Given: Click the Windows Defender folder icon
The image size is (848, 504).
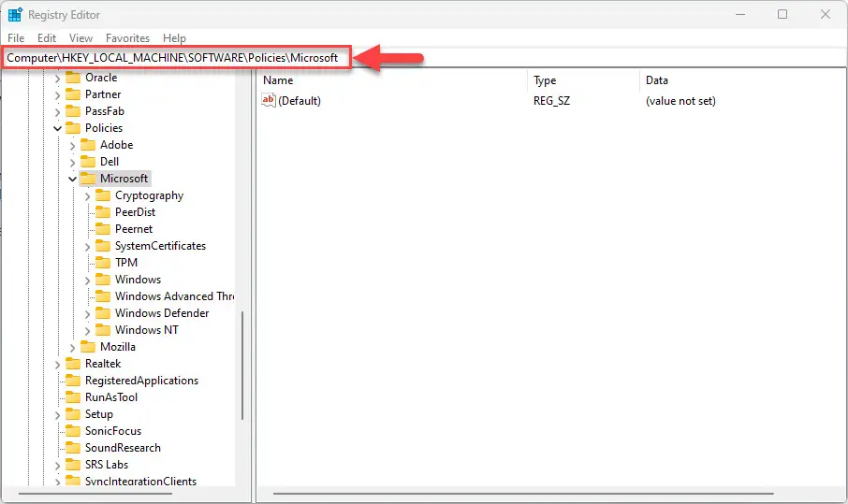Looking at the screenshot, I should click(x=103, y=312).
